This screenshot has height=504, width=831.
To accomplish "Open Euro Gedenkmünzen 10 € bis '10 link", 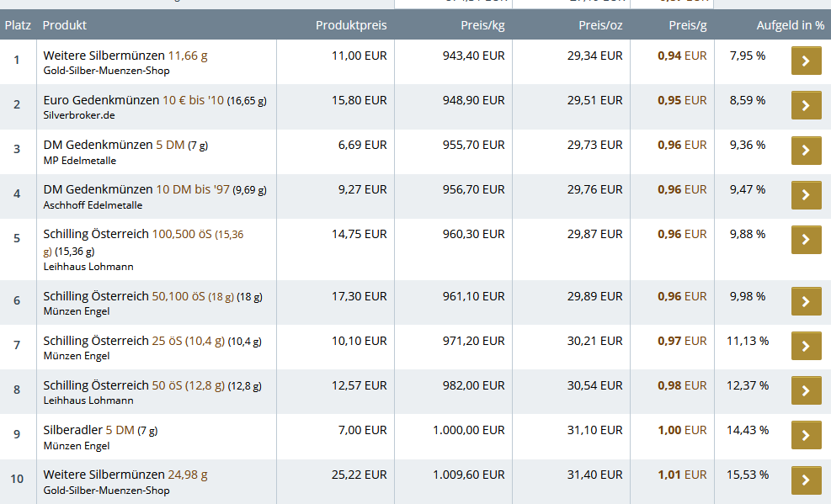I will pos(155,100).
